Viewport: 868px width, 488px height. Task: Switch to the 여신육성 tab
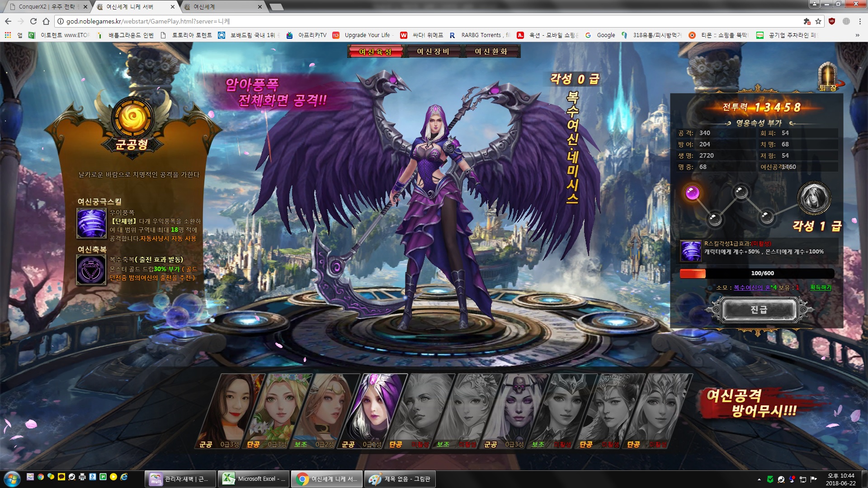click(x=375, y=52)
